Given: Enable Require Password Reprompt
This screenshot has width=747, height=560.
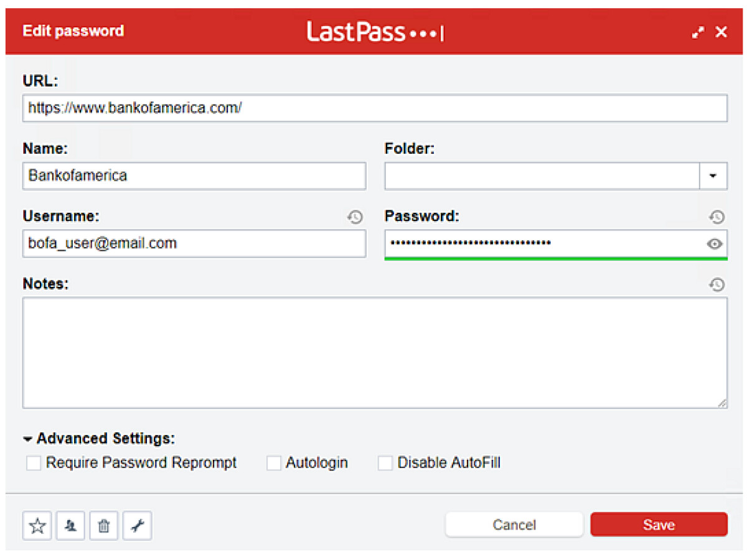Looking at the screenshot, I should (x=34, y=463).
